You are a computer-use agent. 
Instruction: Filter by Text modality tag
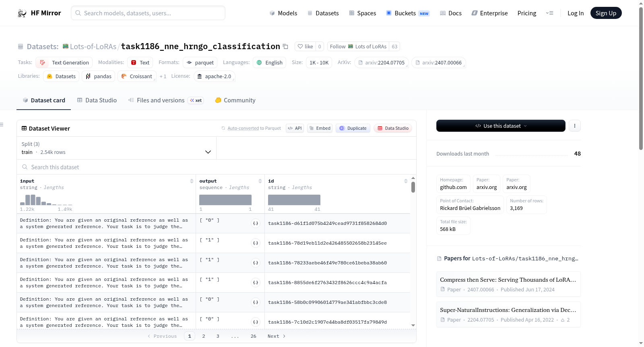pyautogui.click(x=140, y=62)
